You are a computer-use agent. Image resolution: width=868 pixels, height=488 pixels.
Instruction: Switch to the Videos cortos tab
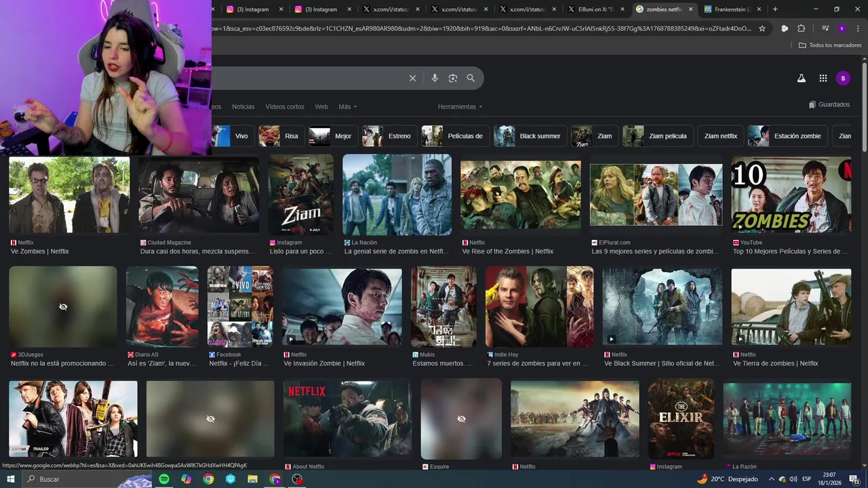285,106
